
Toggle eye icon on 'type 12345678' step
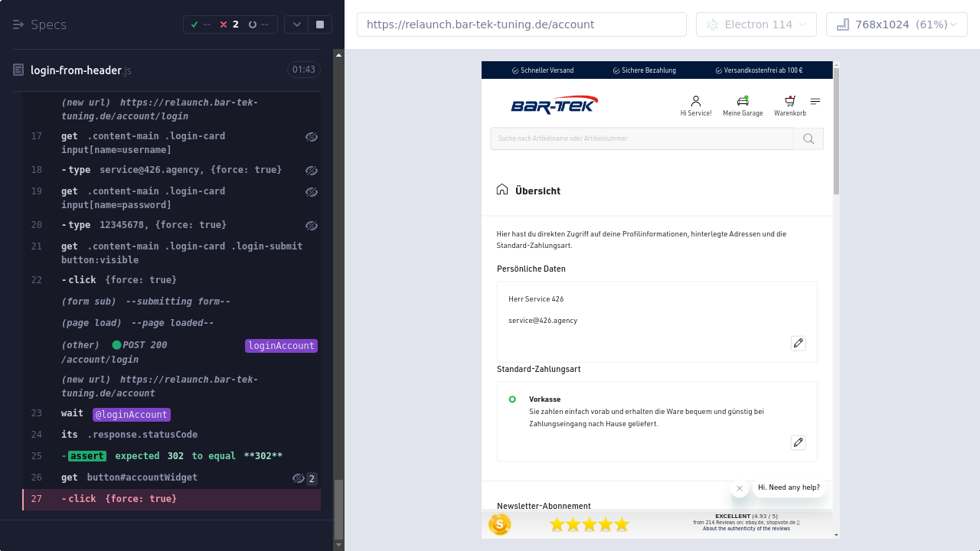(x=311, y=226)
